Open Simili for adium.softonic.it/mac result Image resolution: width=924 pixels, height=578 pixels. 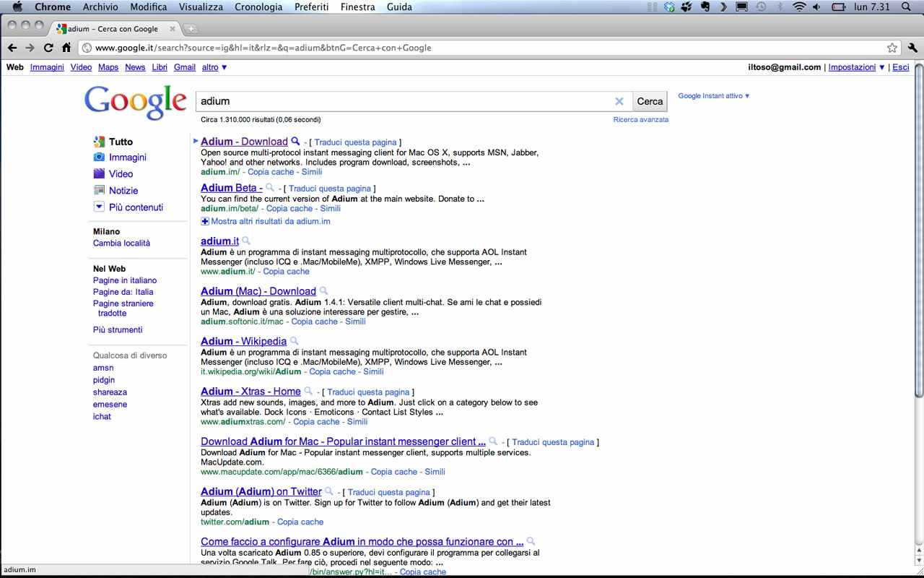pos(355,321)
